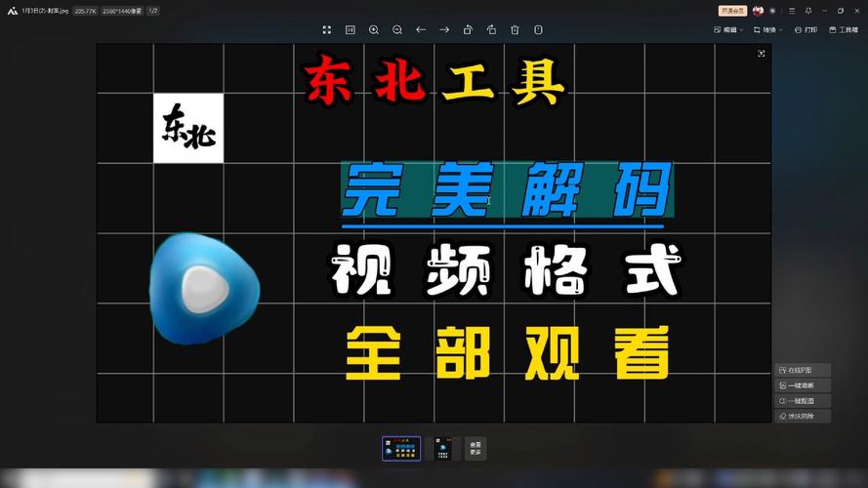Viewport: 868px width, 488px height.
Task: Click the 2560*1440 resolution label
Action: pos(122,11)
